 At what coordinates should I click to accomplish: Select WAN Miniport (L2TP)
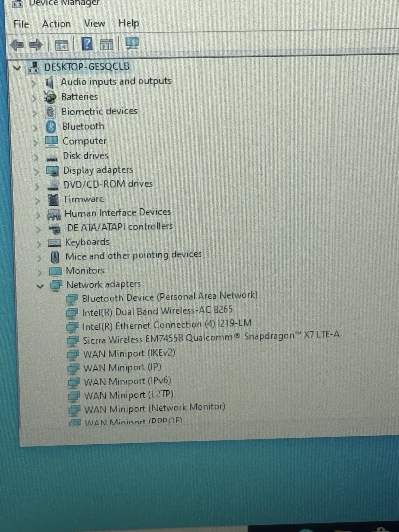129,395
